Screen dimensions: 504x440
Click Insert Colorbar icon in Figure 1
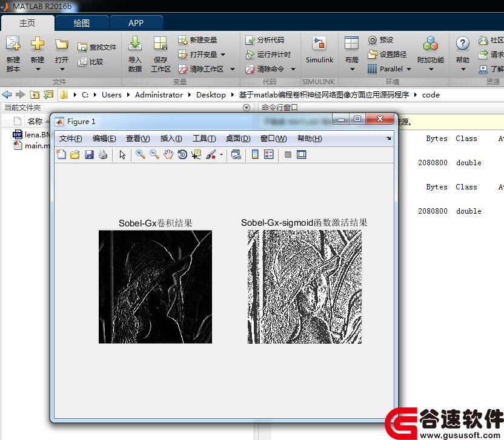click(x=255, y=154)
